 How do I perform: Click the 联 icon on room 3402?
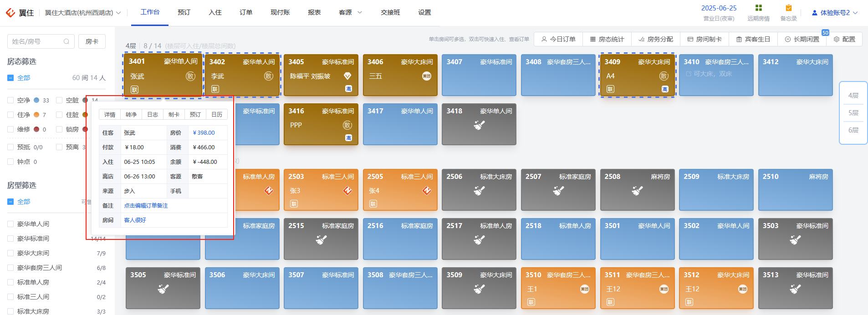pyautogui.click(x=215, y=89)
